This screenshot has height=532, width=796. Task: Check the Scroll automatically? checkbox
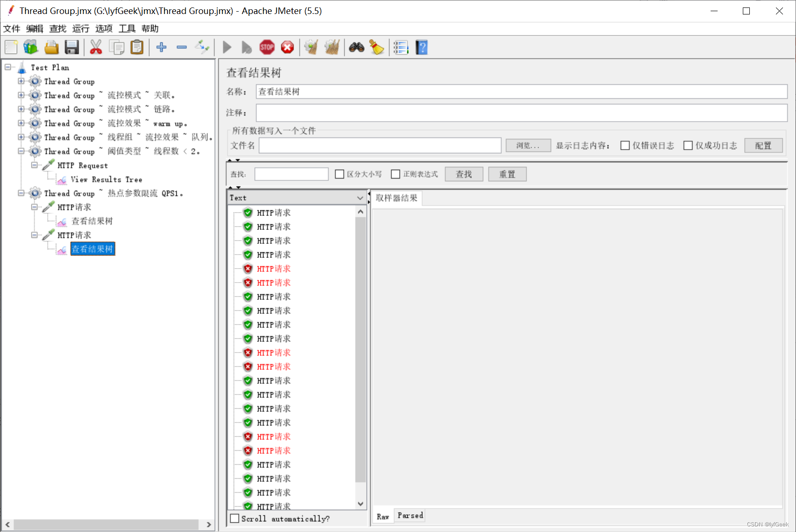coord(235,518)
